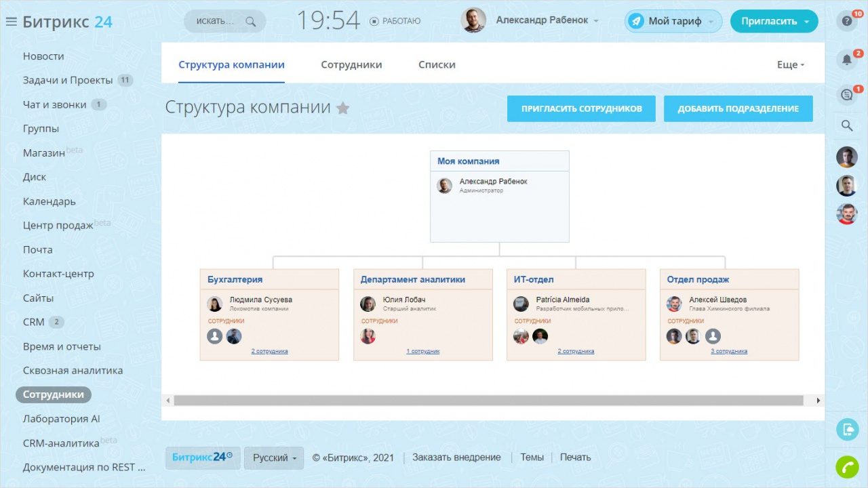Open the help question mark icon

[x=846, y=22]
